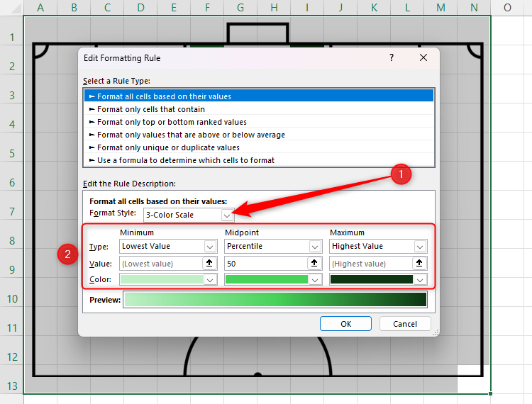Screen dimensions: 532x404
Task: Select column N header
Action: [474, 8]
